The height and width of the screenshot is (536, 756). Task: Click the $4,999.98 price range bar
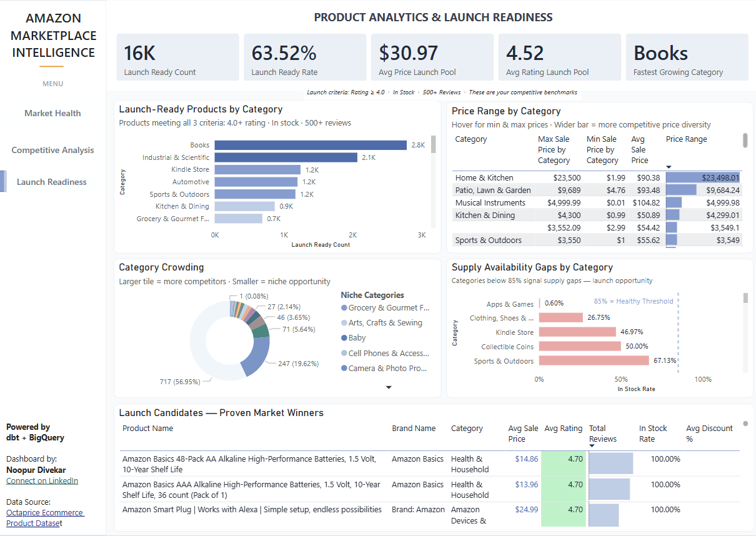point(674,202)
